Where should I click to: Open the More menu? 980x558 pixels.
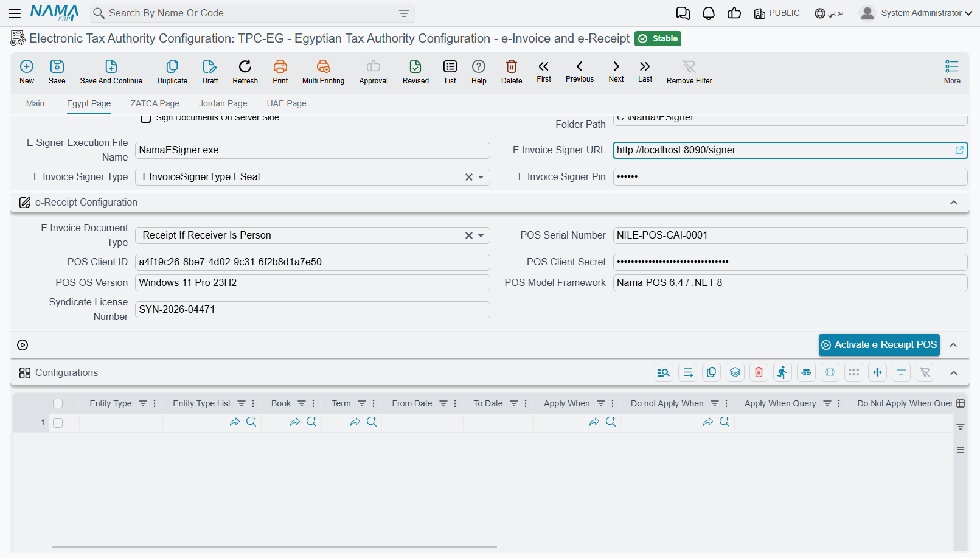pos(952,72)
